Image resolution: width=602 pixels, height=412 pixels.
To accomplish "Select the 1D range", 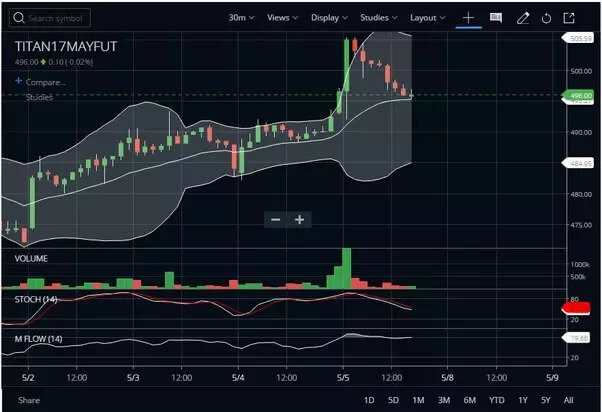I will click(369, 400).
